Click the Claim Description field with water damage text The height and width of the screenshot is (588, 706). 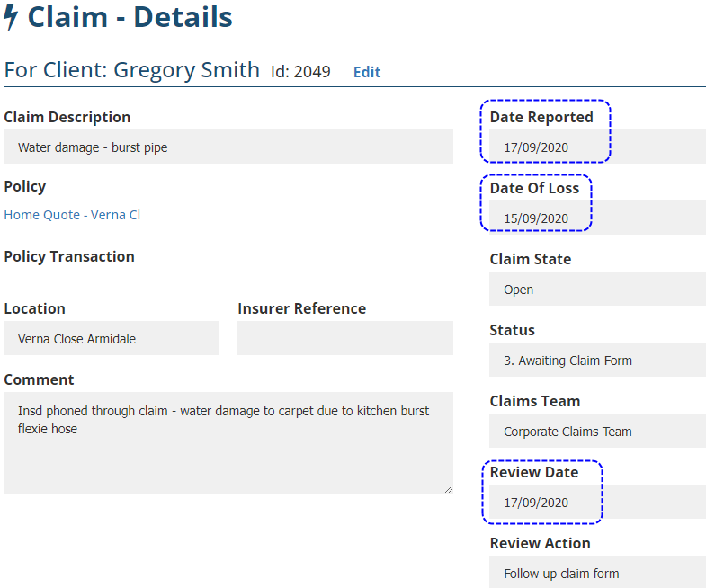coord(228,147)
